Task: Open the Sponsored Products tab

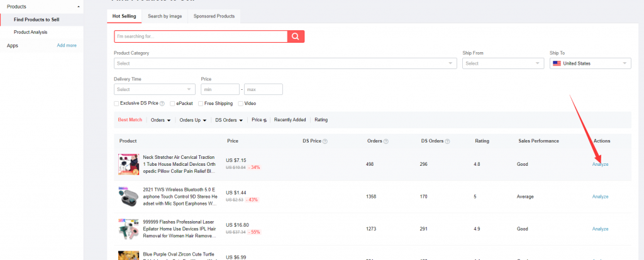Action: coord(214,16)
